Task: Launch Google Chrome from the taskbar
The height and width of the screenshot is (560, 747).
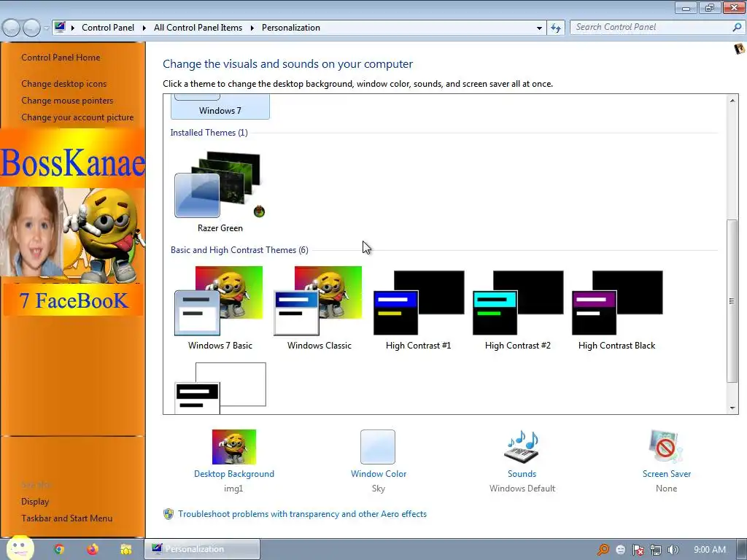Action: [59, 549]
